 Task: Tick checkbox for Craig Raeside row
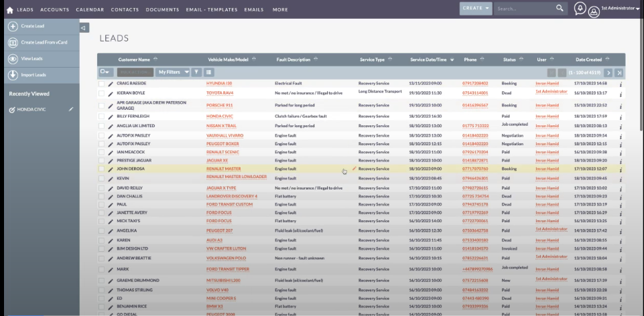point(102,84)
